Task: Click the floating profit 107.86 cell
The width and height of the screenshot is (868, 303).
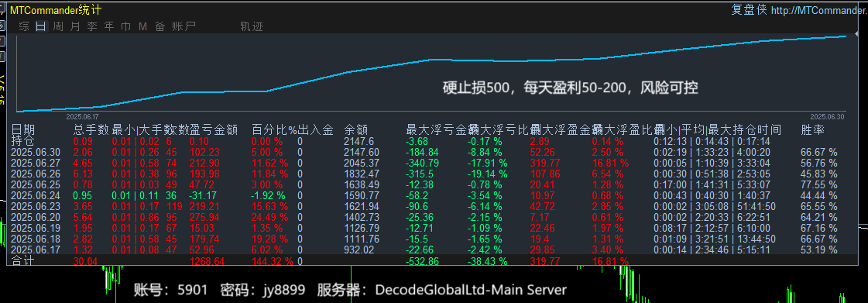Action: 545,174
